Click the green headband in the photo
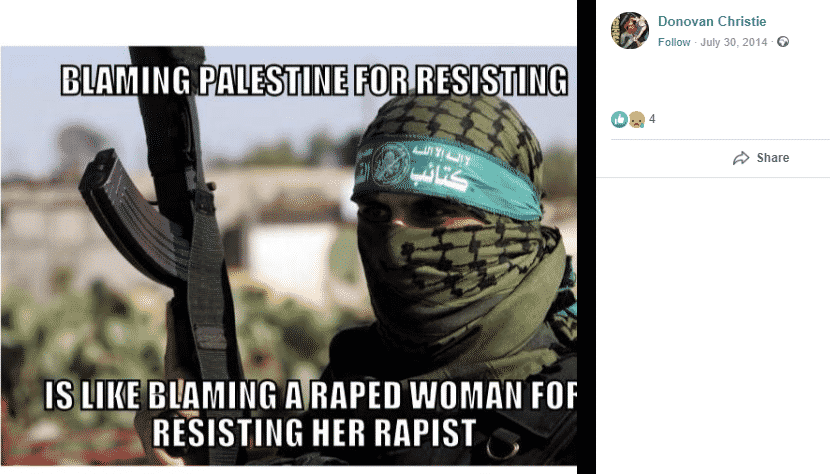Viewport: 830px width, 474px height. (447, 169)
